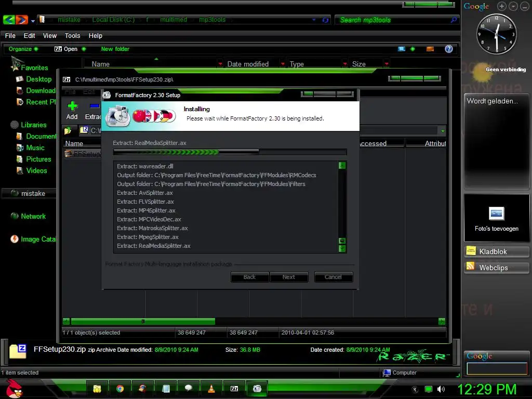The height and width of the screenshot is (399, 532).
Task: Click the installer progress bar
Action: tap(230, 152)
